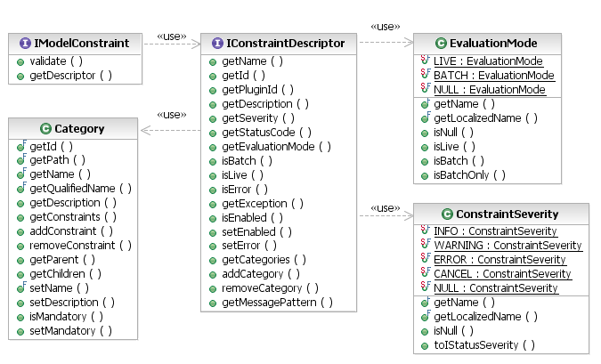Select the addConstraint ( ) method in Category

pyautogui.click(x=71, y=231)
